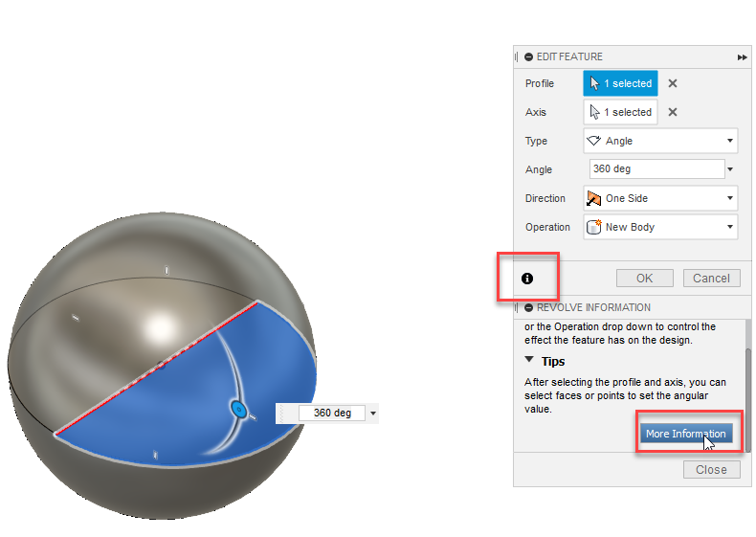Click the 'After selecting the profile' tip text
Image resolution: width=756 pixels, height=537 pixels.
(x=625, y=395)
